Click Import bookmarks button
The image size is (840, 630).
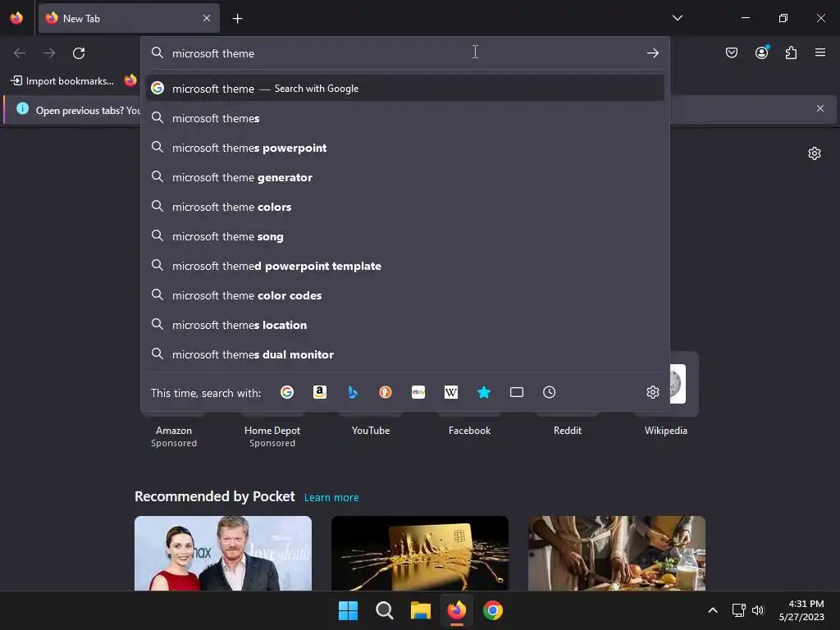(62, 81)
